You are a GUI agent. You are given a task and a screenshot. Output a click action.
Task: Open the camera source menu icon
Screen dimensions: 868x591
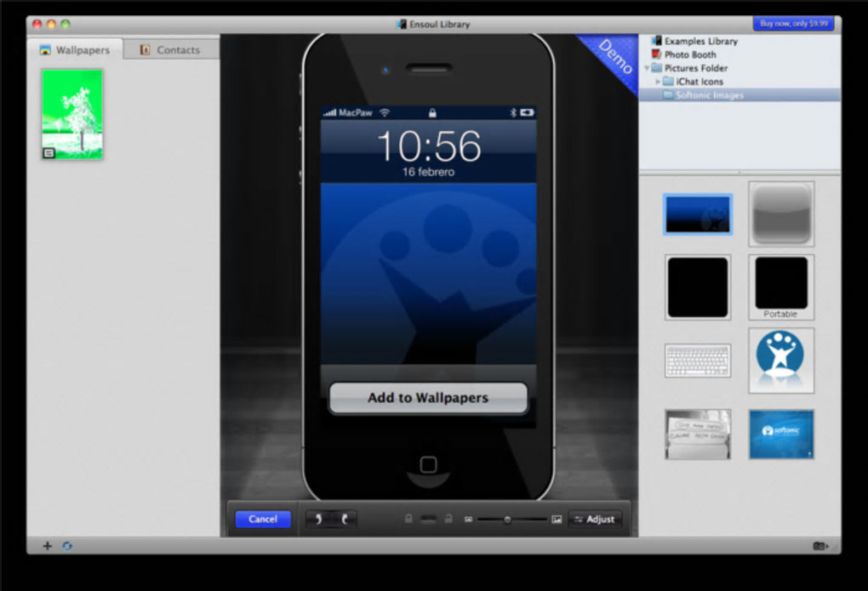(820, 546)
